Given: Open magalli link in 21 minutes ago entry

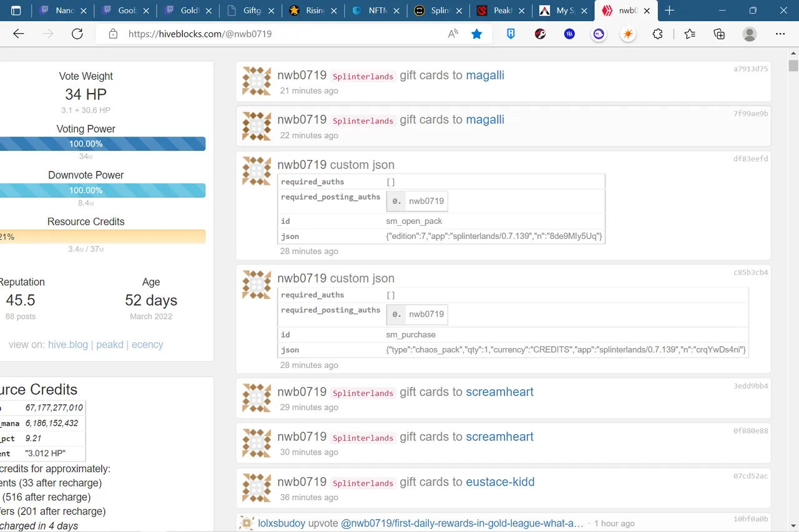Looking at the screenshot, I should (485, 75).
